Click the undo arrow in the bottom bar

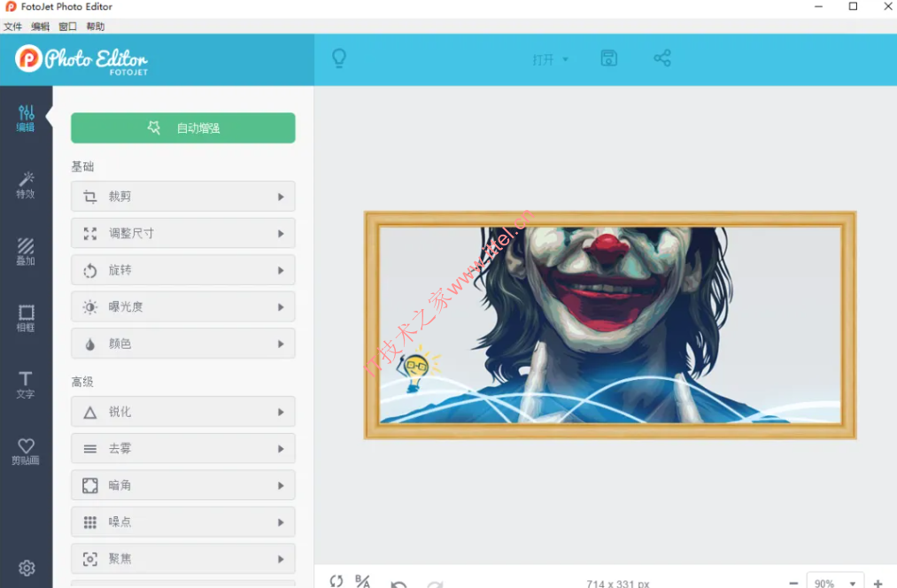tap(398, 584)
